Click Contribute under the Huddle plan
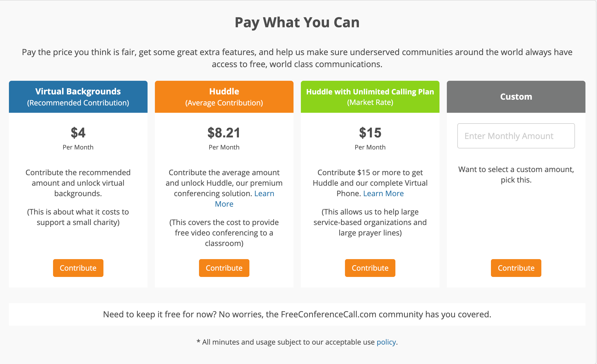The height and width of the screenshot is (364, 597). tap(224, 268)
